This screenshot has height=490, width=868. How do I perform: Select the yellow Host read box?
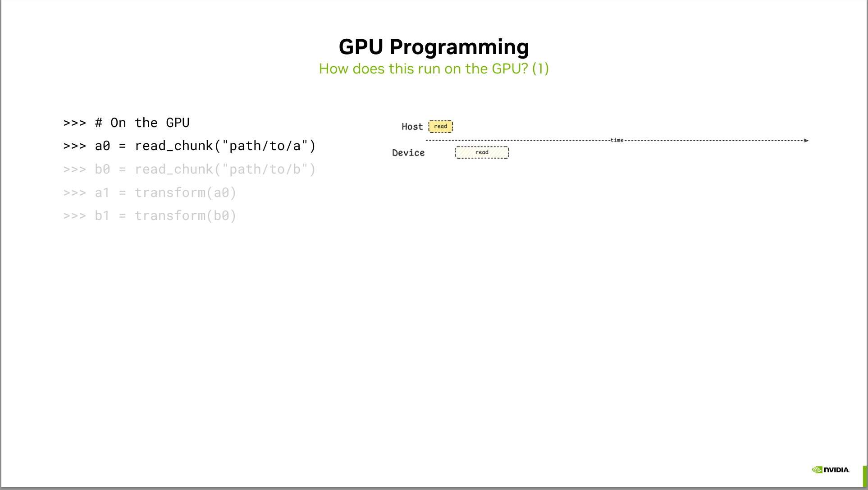pos(440,127)
